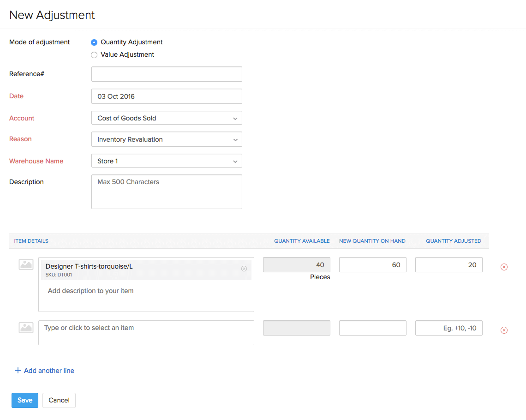Remove the Designer T-shirts line item row
Viewport: 526px width, 420px height.
pyautogui.click(x=504, y=267)
